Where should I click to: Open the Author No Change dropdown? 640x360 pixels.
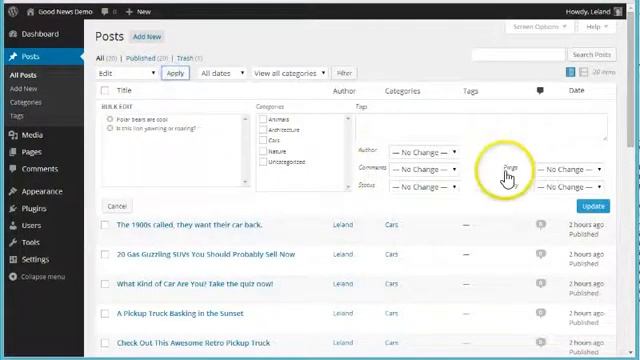click(424, 153)
